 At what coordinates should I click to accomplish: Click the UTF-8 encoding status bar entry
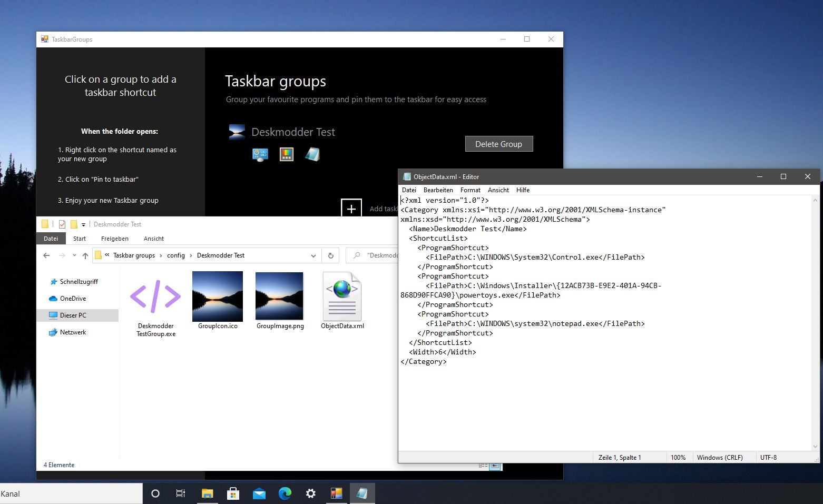(x=768, y=458)
